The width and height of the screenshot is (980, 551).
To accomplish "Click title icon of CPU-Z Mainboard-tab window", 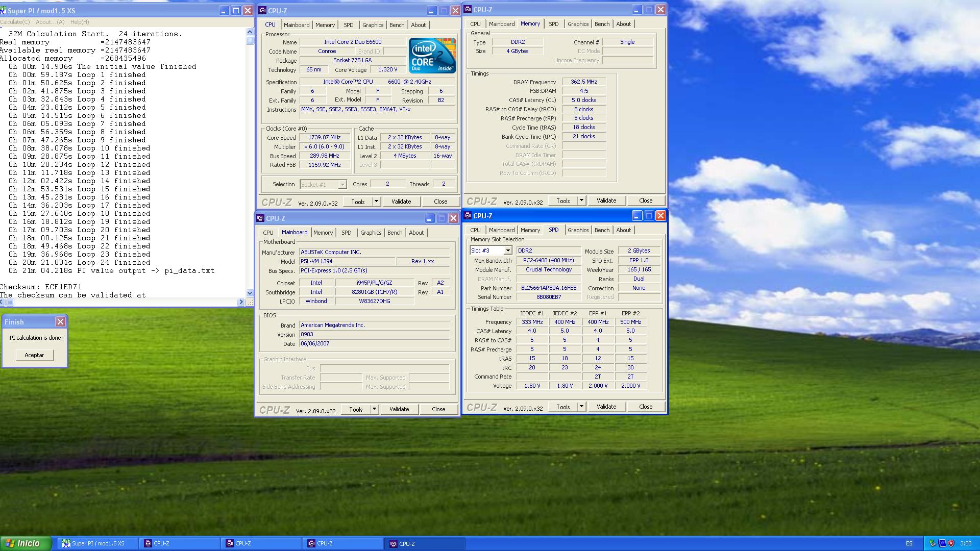I will (x=260, y=218).
